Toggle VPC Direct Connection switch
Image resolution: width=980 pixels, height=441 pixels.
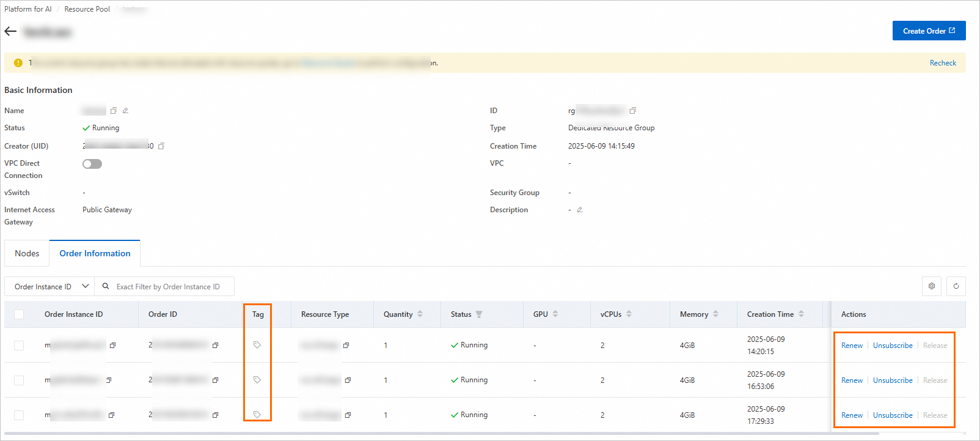pos(92,164)
